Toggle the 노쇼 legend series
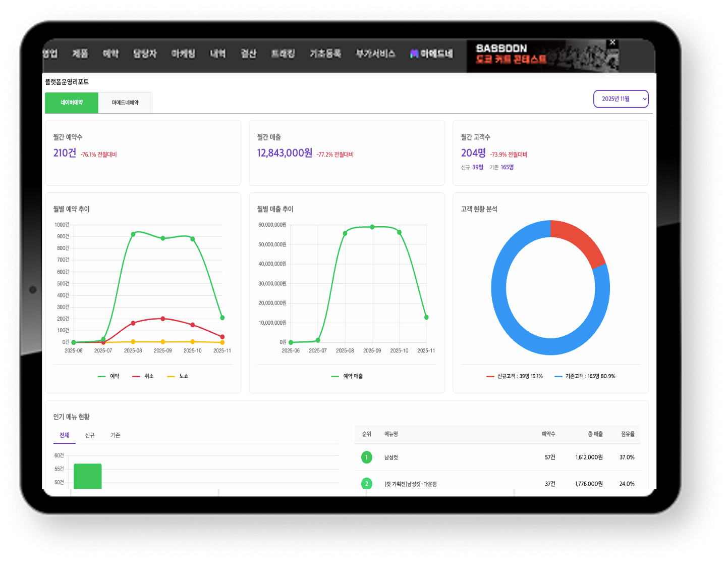Image resolution: width=728 pixels, height=562 pixels. [178, 376]
